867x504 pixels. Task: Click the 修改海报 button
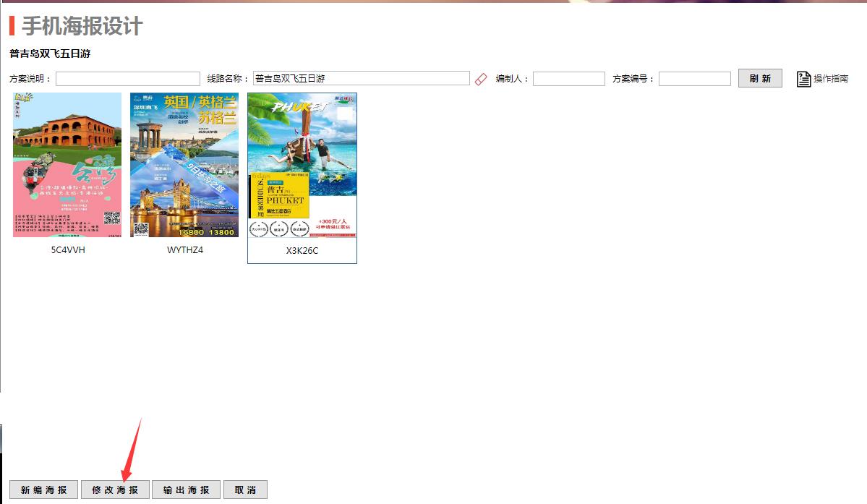115,490
